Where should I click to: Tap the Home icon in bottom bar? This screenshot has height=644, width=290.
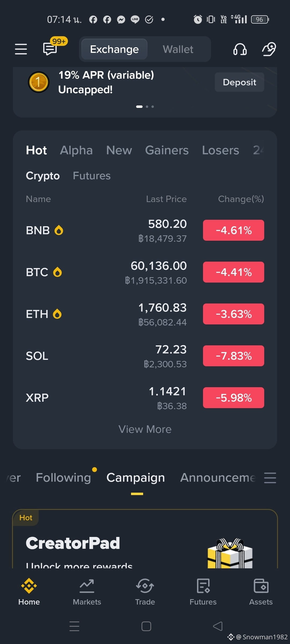point(29,586)
